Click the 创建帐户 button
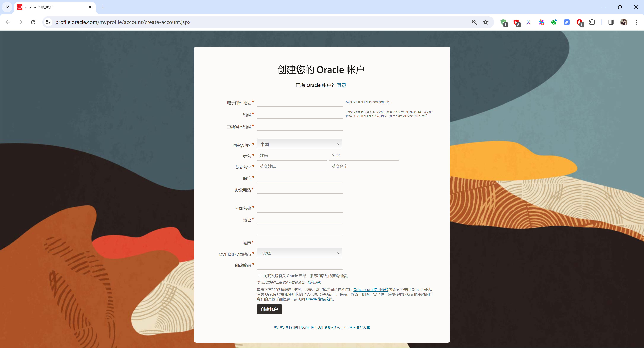The image size is (644, 348). 269,309
